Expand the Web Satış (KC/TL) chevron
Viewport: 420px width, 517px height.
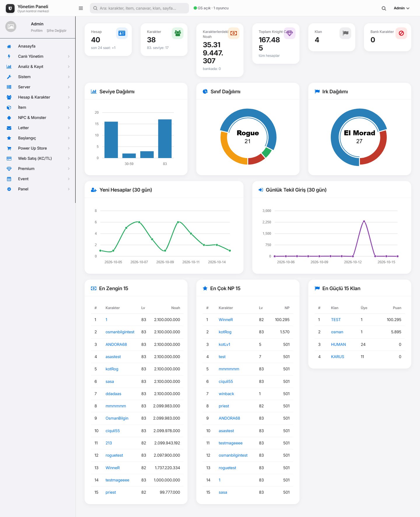point(69,159)
